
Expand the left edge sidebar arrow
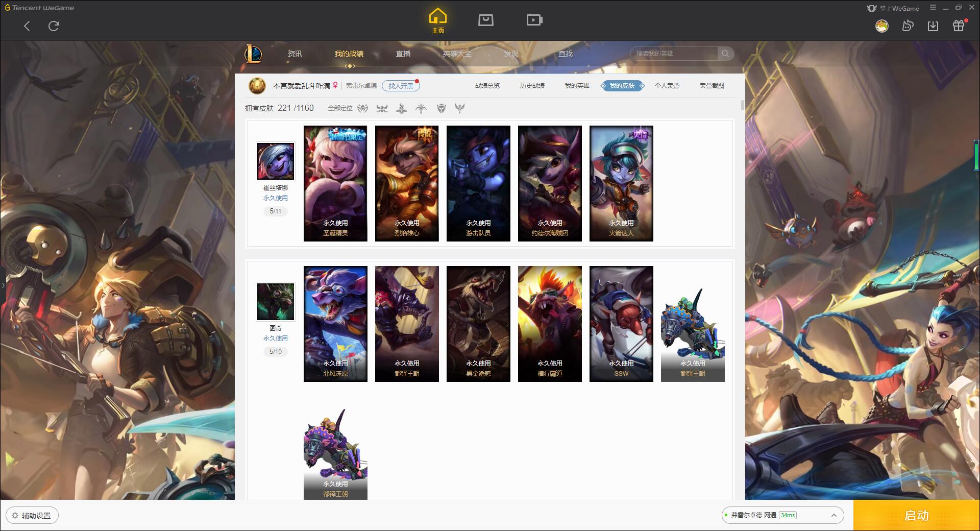tap(3, 285)
